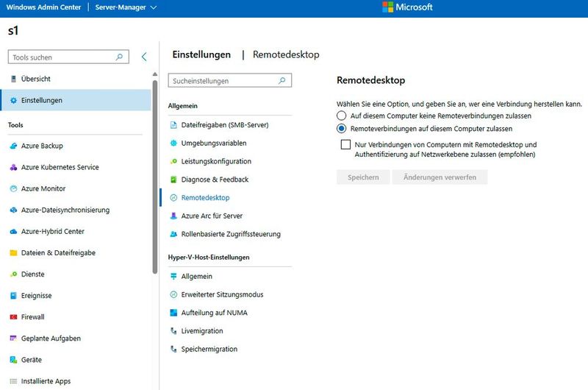The image size is (588, 390).
Task: Click the Übersicht server icon
Action: pyautogui.click(x=13, y=79)
